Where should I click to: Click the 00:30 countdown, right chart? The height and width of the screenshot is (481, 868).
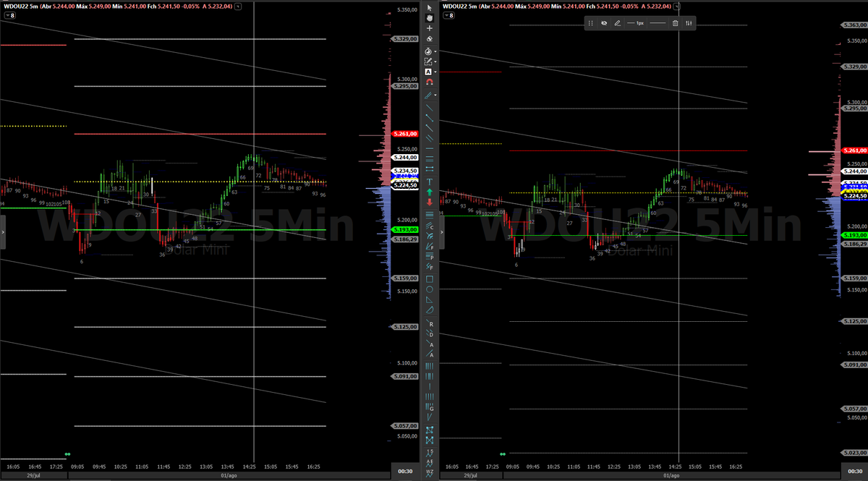[x=854, y=472]
